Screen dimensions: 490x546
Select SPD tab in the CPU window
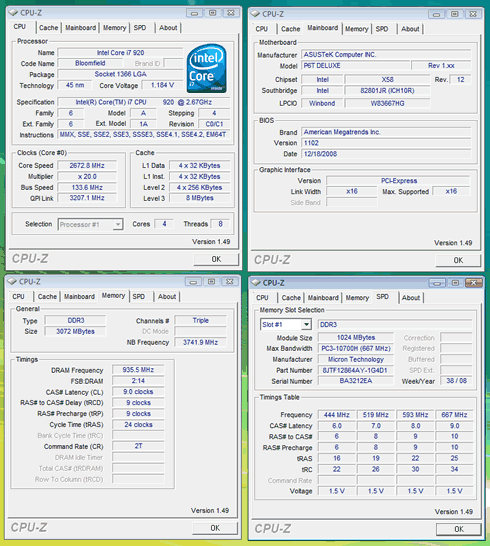[x=140, y=28]
